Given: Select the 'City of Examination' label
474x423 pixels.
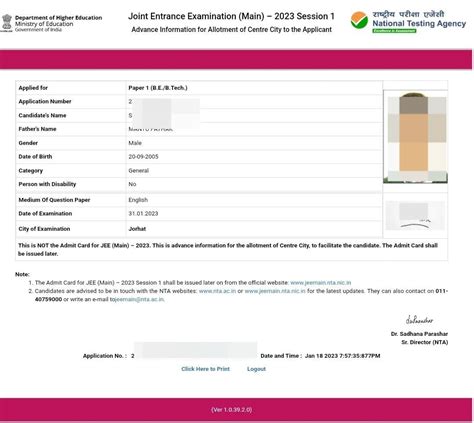Looking at the screenshot, I should tap(44, 229).
